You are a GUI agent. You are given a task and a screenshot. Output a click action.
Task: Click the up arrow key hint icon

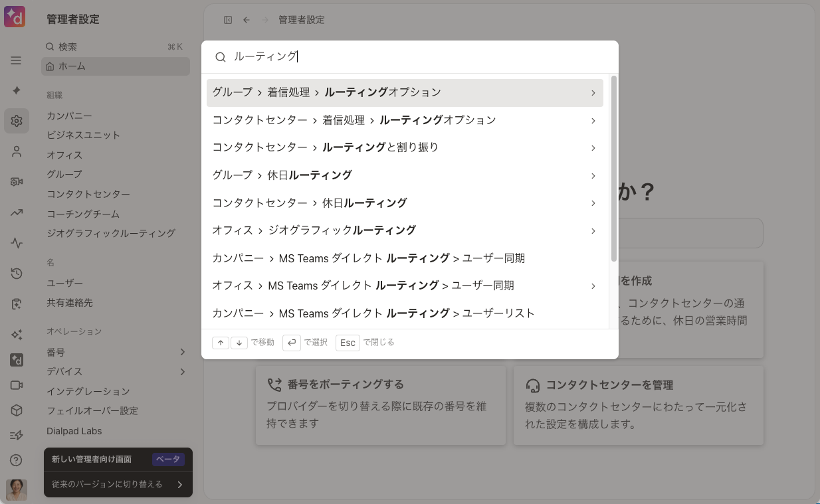click(x=221, y=343)
